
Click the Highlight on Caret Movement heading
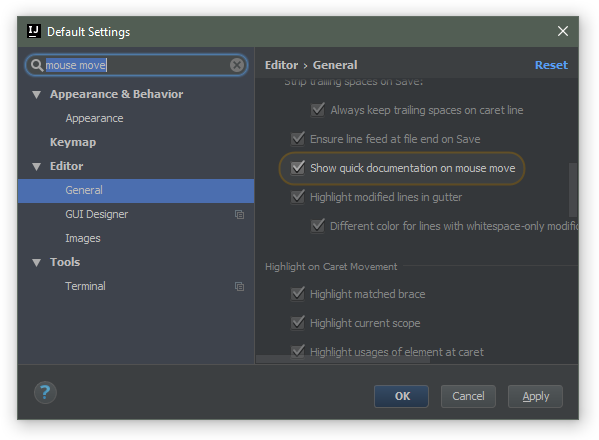pos(331,267)
